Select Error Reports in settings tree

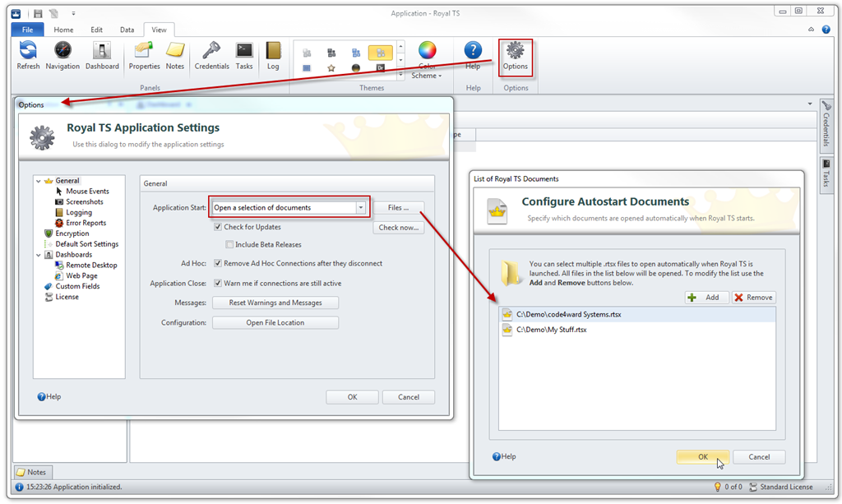pos(86,223)
